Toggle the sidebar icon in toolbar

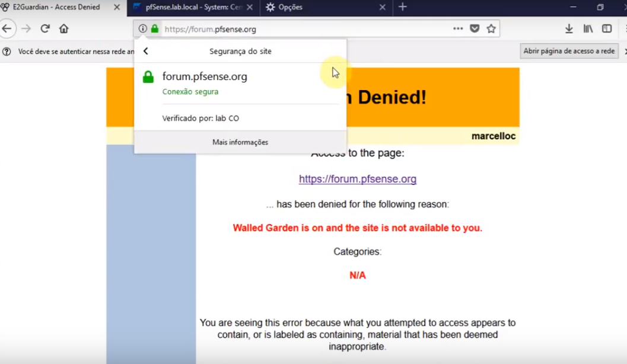click(x=607, y=29)
